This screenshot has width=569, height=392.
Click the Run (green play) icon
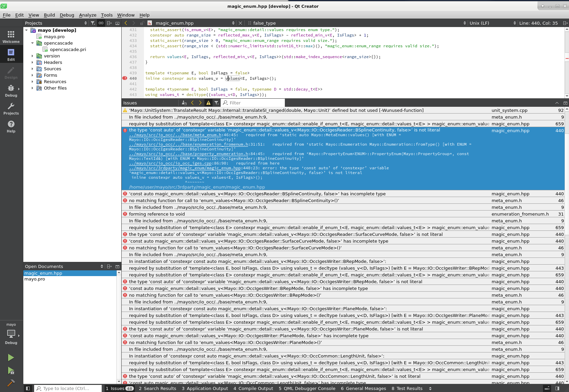tap(11, 358)
